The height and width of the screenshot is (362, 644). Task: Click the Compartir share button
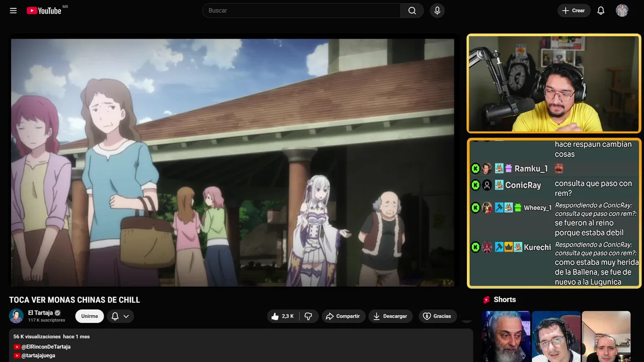tap(343, 316)
